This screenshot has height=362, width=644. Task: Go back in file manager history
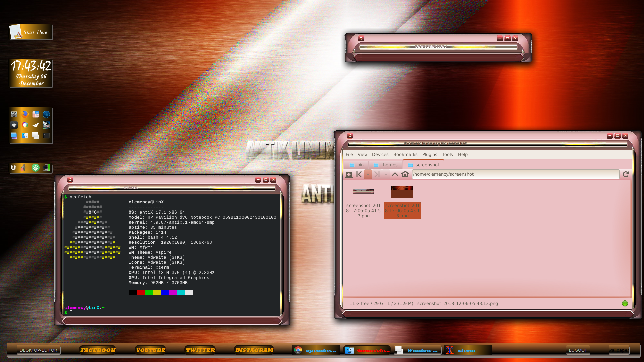click(359, 174)
